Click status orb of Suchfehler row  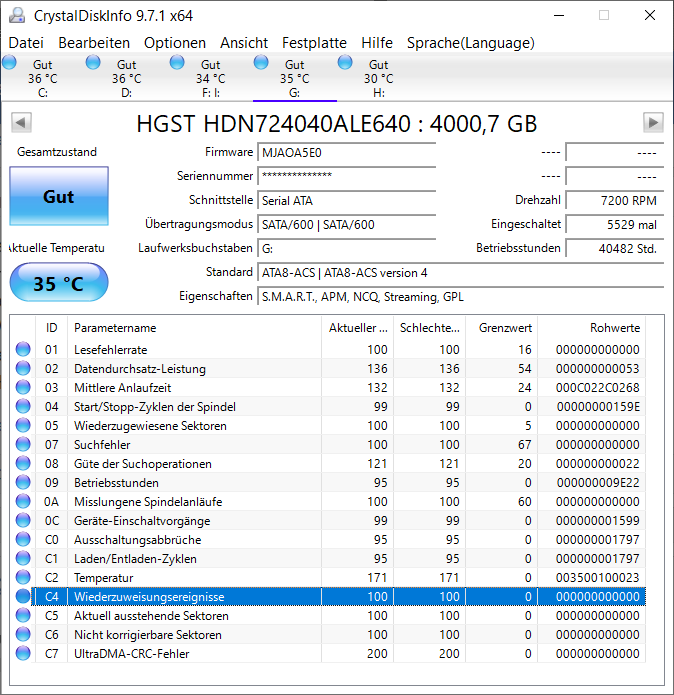click(23, 444)
